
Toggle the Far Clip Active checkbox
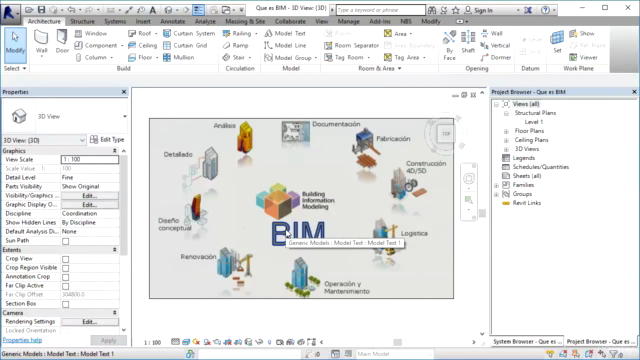[x=65, y=286]
